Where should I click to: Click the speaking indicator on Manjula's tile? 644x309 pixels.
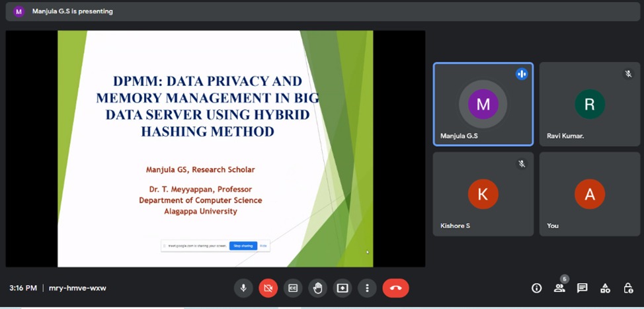(x=522, y=74)
